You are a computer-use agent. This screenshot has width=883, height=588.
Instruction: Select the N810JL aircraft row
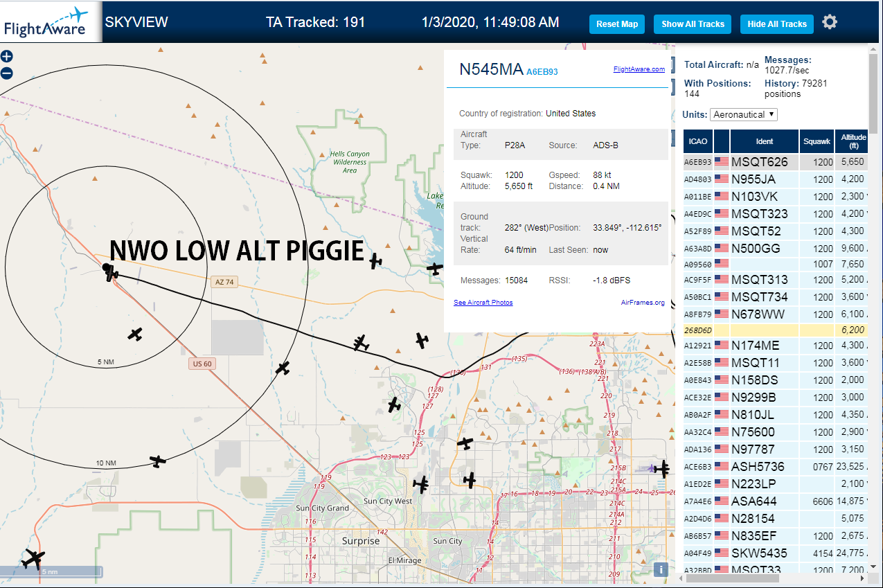point(776,415)
